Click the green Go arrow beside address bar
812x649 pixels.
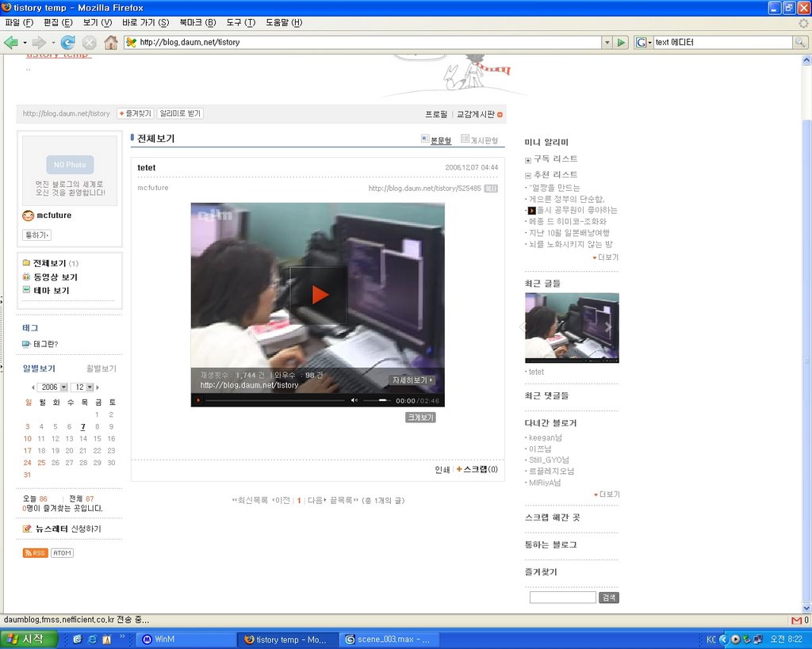click(x=621, y=43)
